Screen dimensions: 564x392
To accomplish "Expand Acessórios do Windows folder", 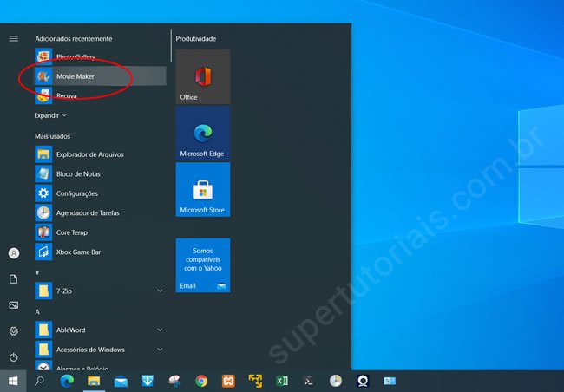I will point(160,350).
